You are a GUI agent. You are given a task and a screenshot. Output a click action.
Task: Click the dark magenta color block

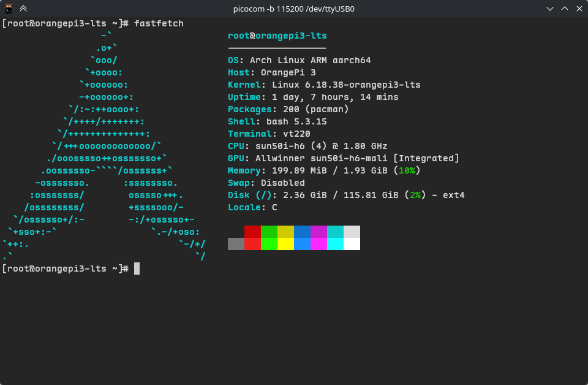[x=318, y=232]
